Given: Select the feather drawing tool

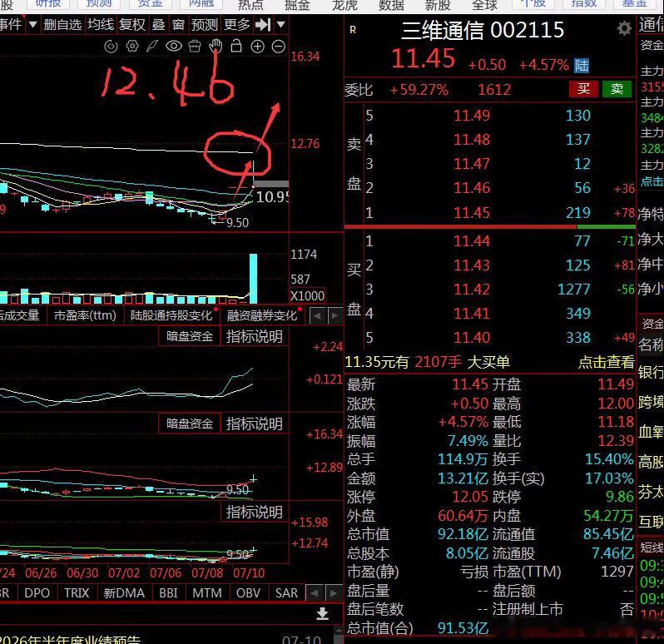Looking at the screenshot, I should (x=152, y=46).
